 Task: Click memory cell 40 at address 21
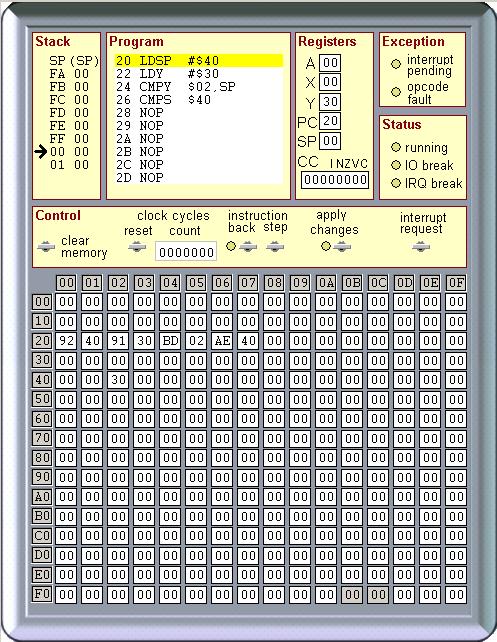tap(92, 341)
